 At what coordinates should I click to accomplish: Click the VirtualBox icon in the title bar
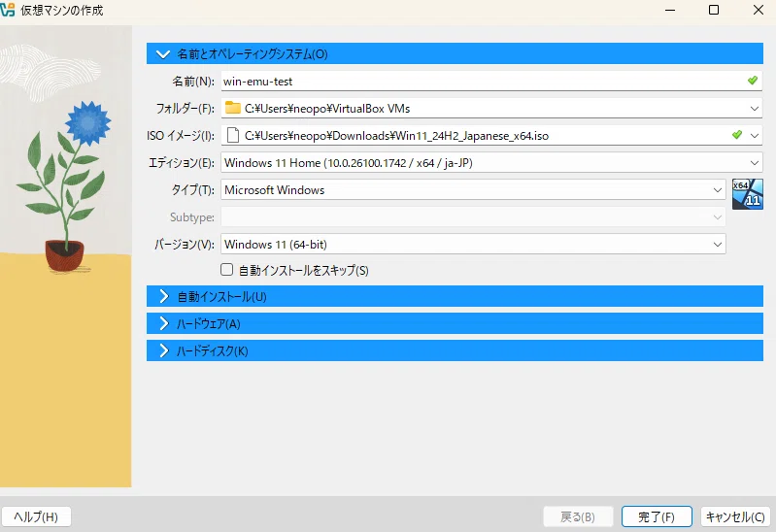(7, 10)
